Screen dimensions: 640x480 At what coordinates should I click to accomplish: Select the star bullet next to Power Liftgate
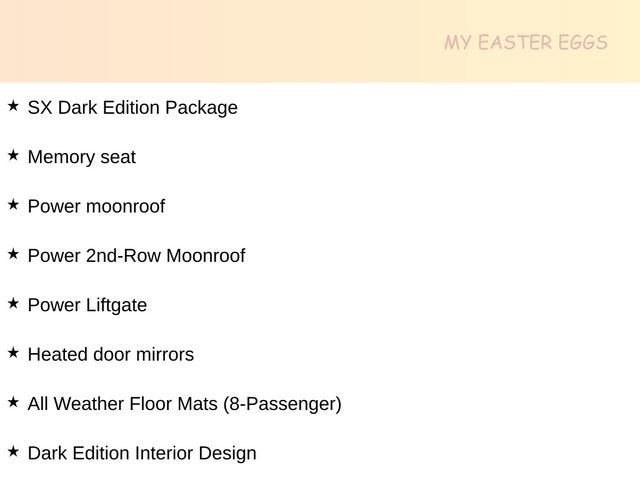[13, 303]
